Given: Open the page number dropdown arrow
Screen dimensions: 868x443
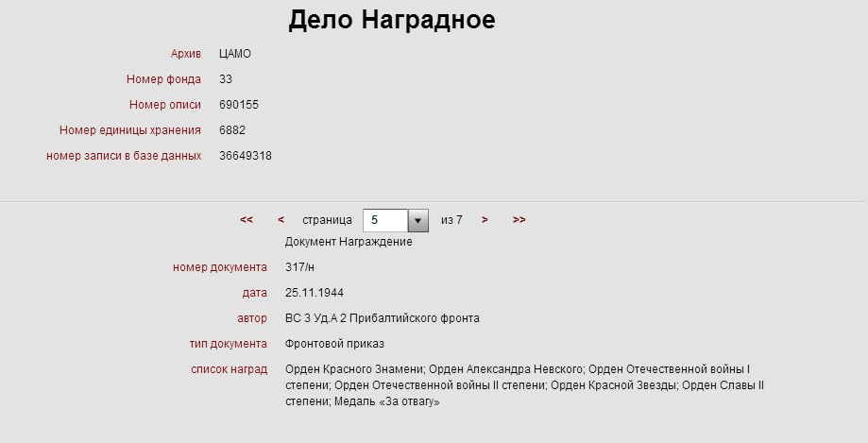Looking at the screenshot, I should [x=418, y=220].
